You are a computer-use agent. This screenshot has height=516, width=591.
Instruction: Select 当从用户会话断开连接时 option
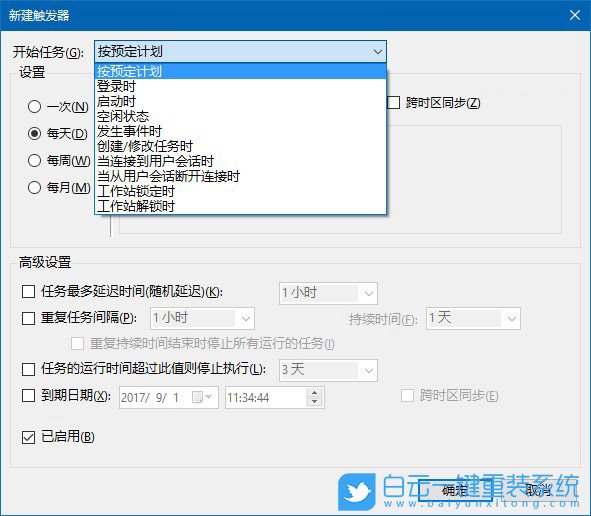point(240,176)
